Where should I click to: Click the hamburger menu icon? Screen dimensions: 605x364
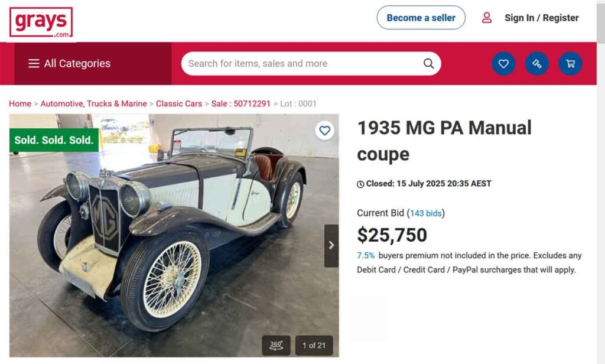[x=34, y=64]
